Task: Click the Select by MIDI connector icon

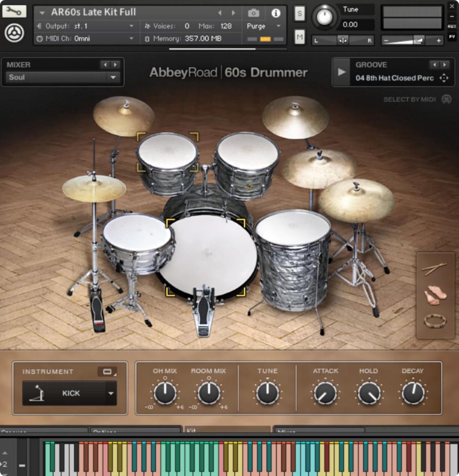Action: click(446, 99)
